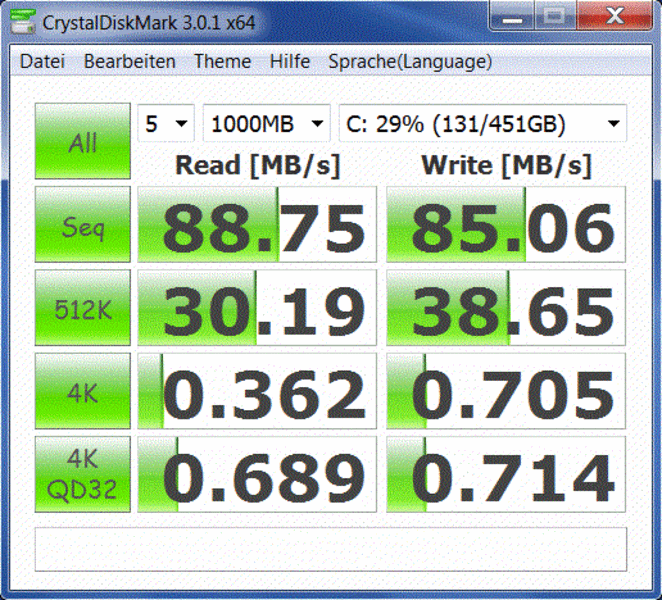Viewport: 662px width, 600px height.
Task: Click the Read [MB/s] column header
Action: coord(258,165)
